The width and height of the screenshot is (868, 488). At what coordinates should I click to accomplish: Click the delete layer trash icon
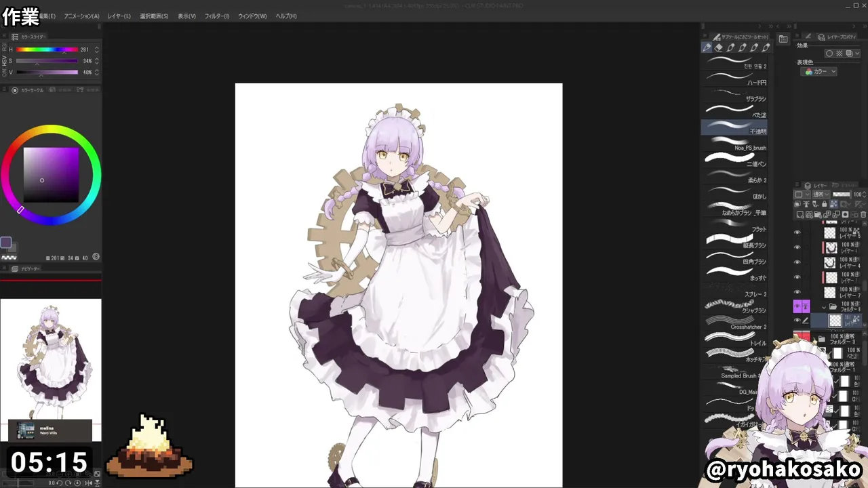tap(863, 214)
